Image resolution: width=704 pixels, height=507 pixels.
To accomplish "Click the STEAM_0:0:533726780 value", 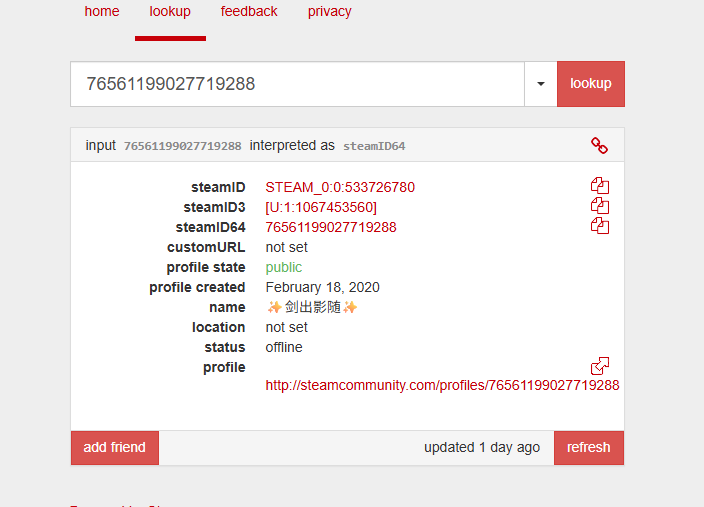I will coord(340,187).
